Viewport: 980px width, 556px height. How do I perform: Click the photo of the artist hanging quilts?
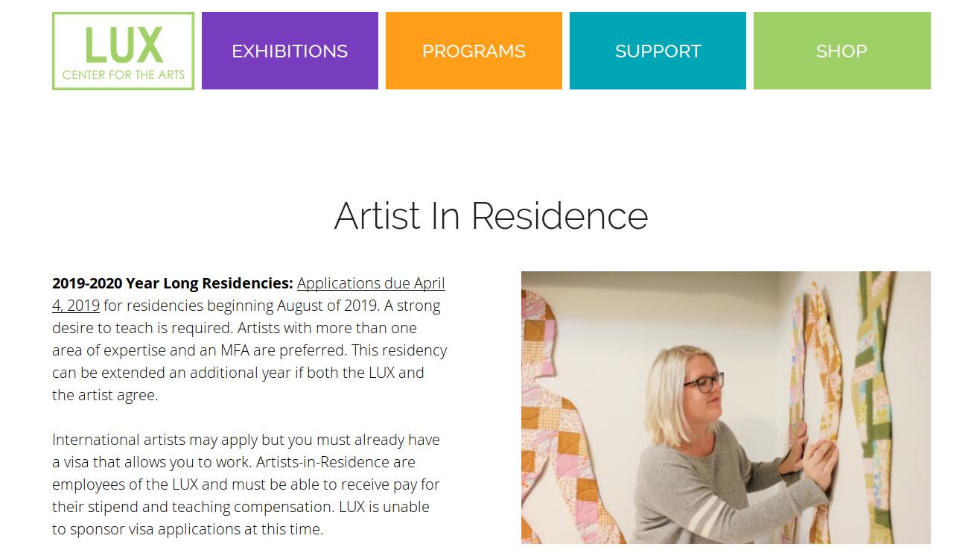click(726, 408)
